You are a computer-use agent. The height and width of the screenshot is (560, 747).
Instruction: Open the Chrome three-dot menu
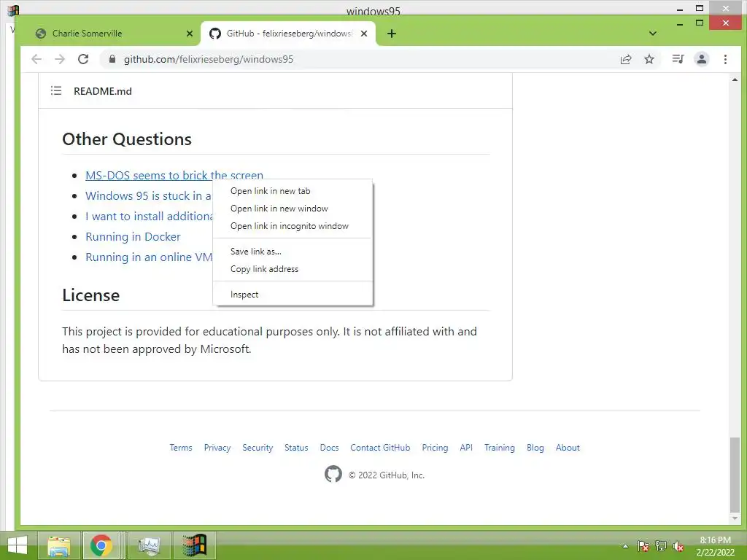[x=725, y=59]
